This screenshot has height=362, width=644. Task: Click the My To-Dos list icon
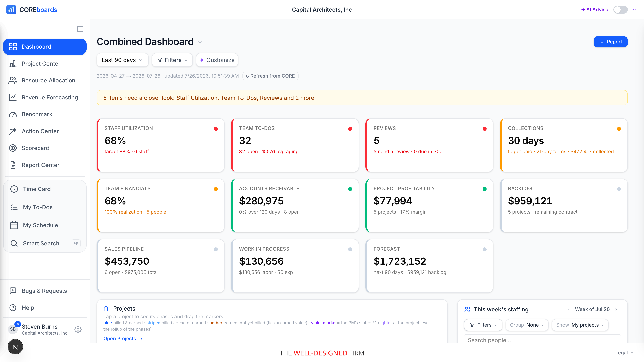(x=14, y=207)
